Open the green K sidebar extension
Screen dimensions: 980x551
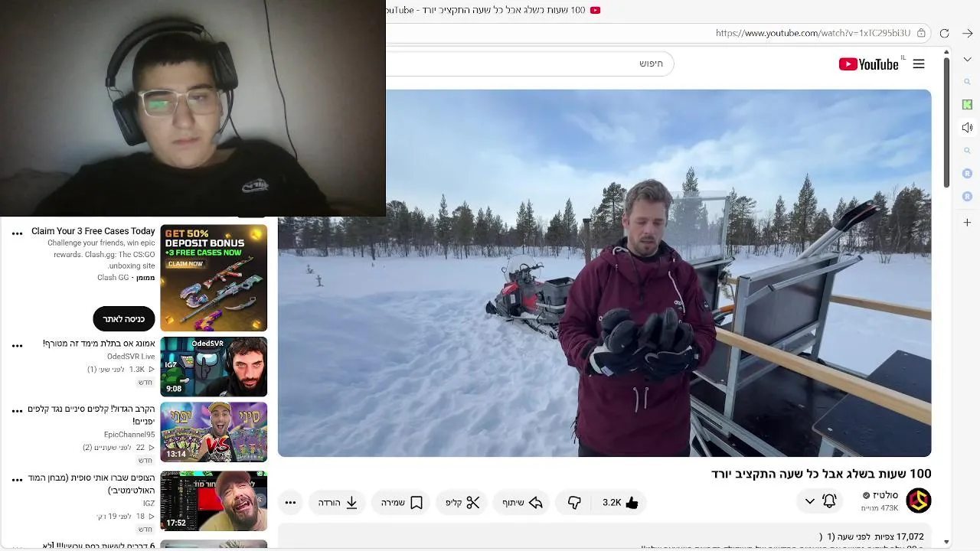point(967,105)
